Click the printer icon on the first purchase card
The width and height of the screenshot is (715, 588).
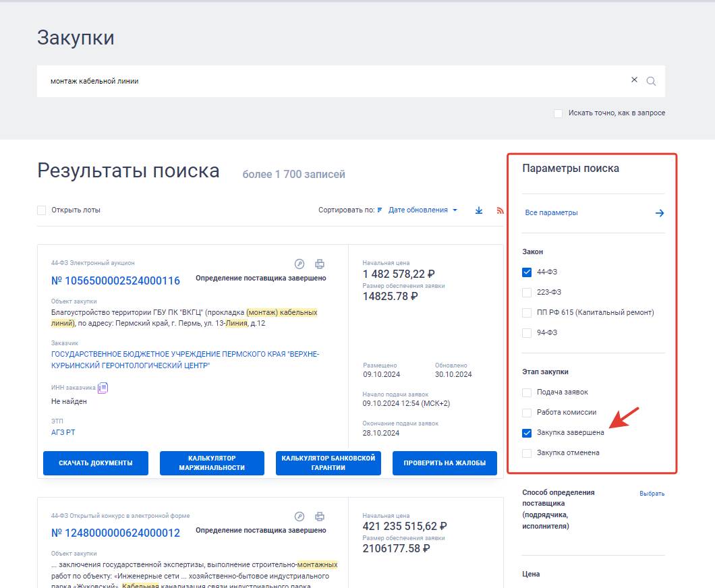click(x=320, y=264)
